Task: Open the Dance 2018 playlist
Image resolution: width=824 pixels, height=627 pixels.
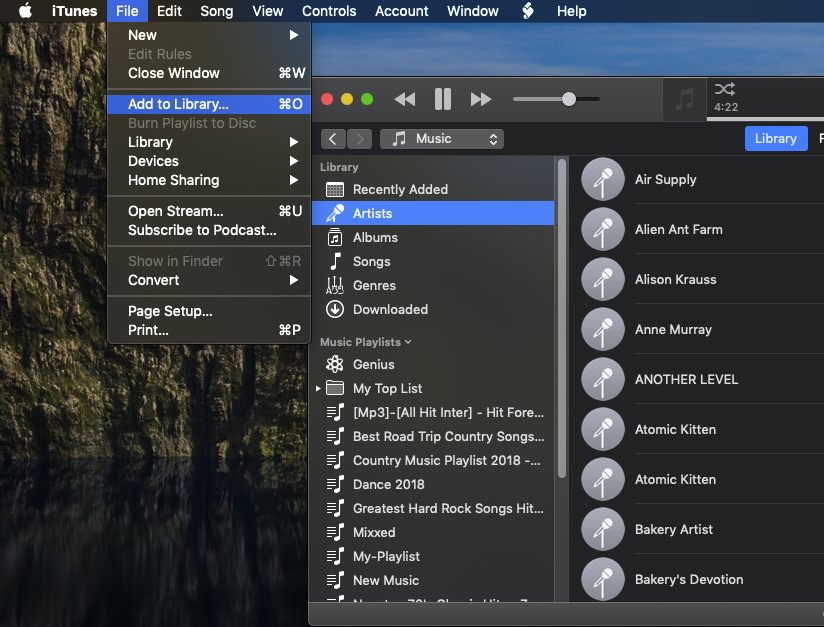Action: (x=433, y=485)
